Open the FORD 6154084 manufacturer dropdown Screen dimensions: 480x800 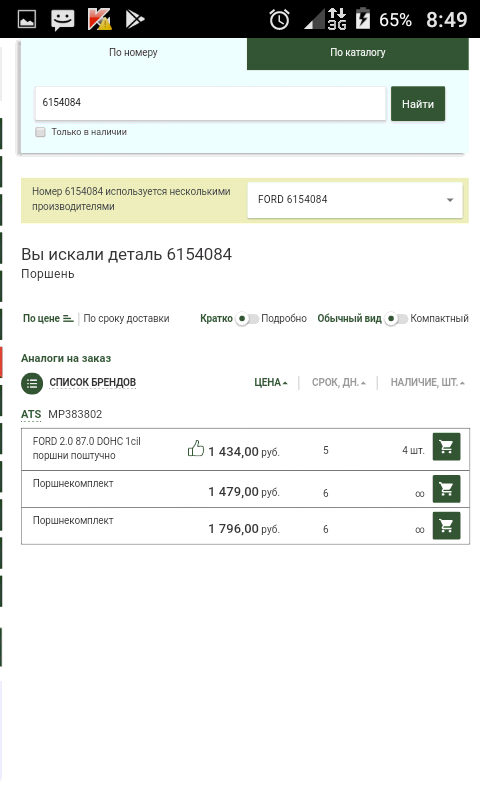click(x=355, y=199)
